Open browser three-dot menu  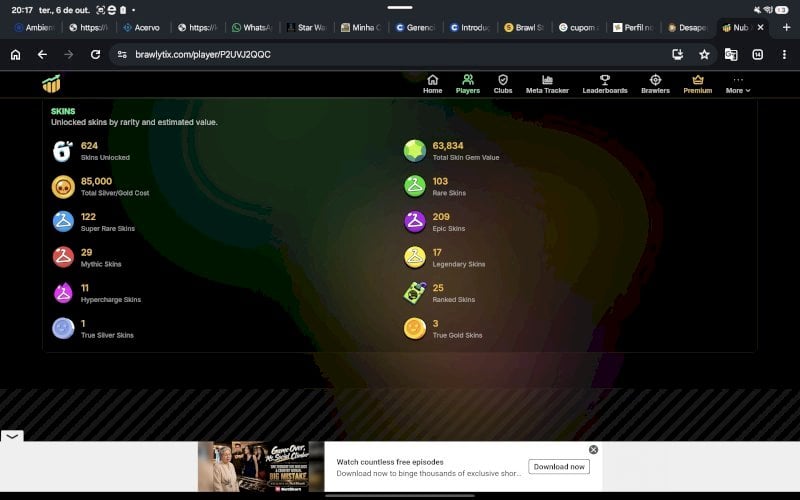point(784,55)
